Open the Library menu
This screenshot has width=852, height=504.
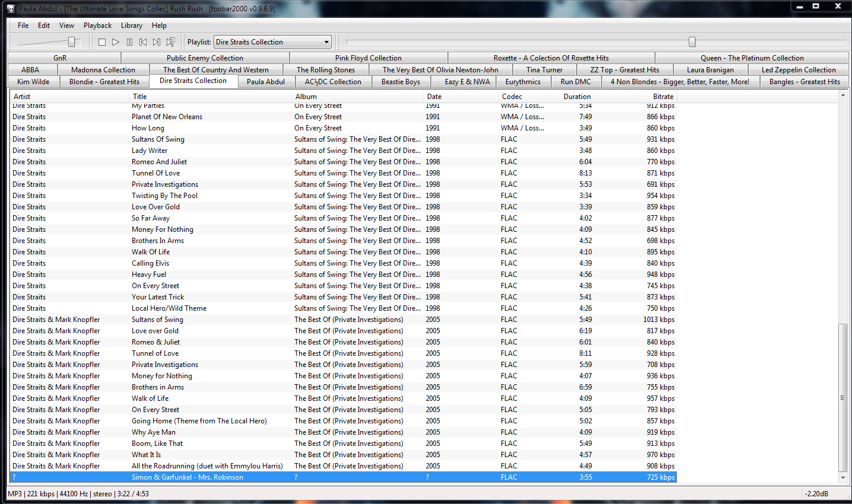coord(132,25)
